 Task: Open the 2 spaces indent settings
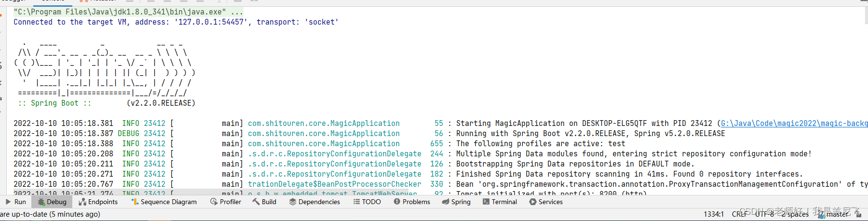point(795,214)
